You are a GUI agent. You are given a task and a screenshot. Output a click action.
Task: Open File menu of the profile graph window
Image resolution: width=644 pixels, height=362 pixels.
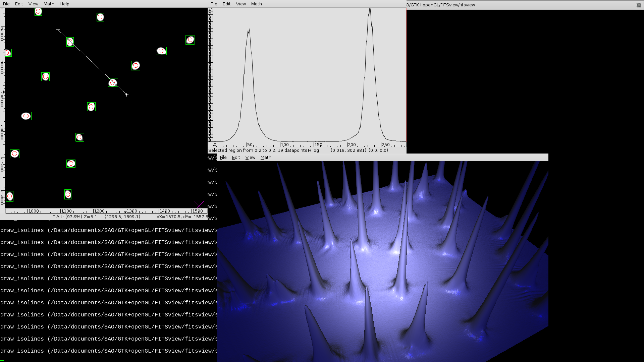(x=214, y=4)
